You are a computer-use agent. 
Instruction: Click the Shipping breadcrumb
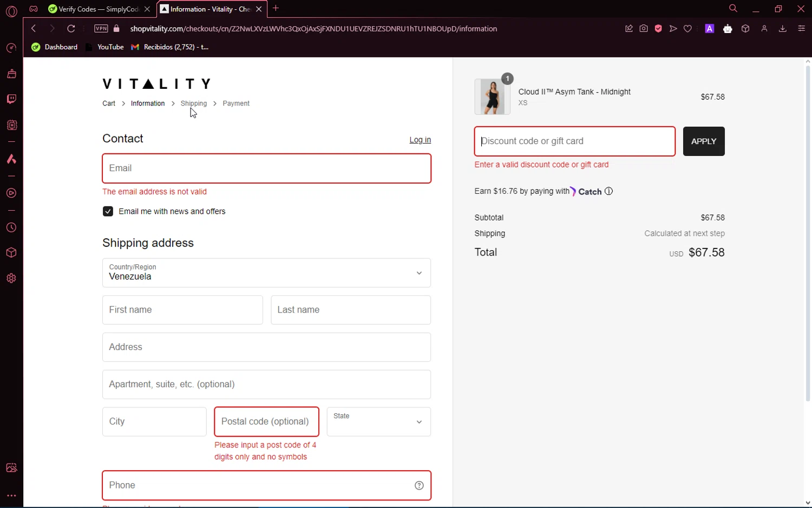click(x=194, y=103)
